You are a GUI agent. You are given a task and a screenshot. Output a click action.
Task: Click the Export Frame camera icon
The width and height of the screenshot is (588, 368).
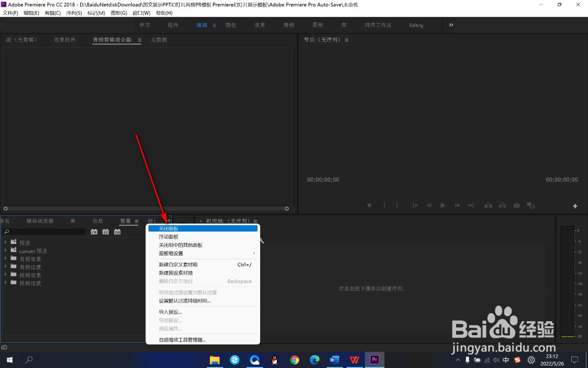coord(517,205)
